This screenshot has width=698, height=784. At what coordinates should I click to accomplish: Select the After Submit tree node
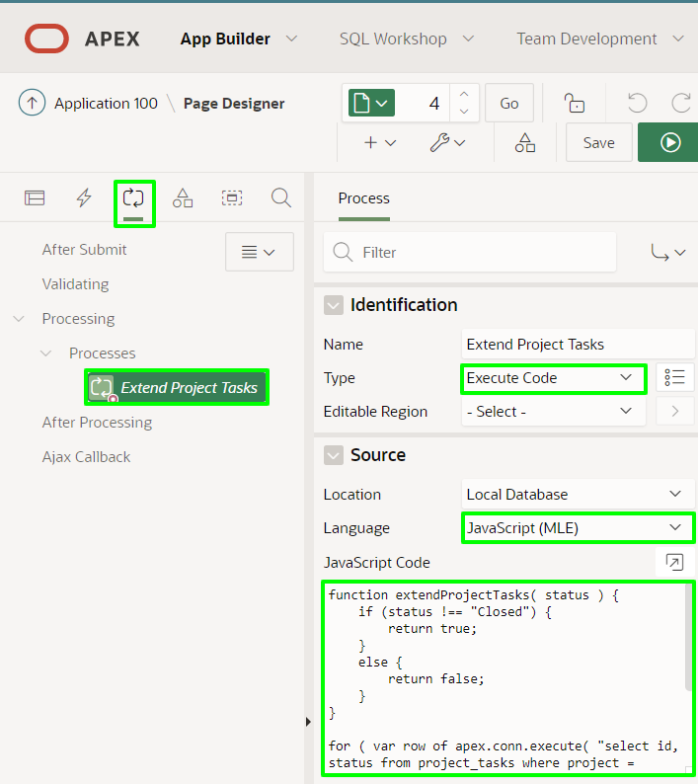pos(85,250)
